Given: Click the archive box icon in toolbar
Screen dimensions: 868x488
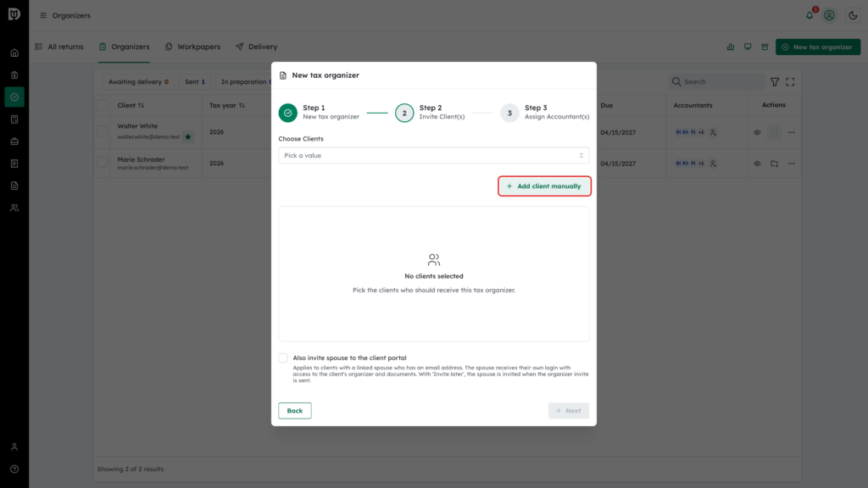Looking at the screenshot, I should (765, 47).
